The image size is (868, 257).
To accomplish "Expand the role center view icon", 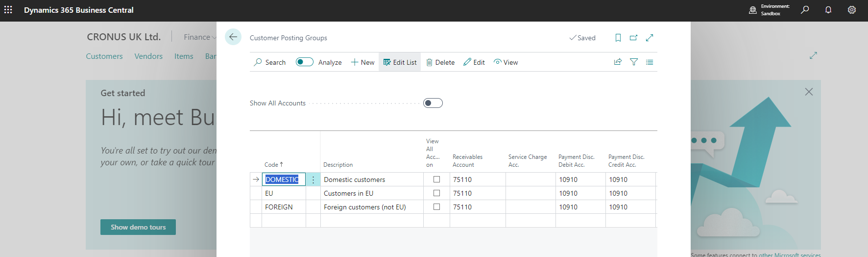I will tap(813, 55).
